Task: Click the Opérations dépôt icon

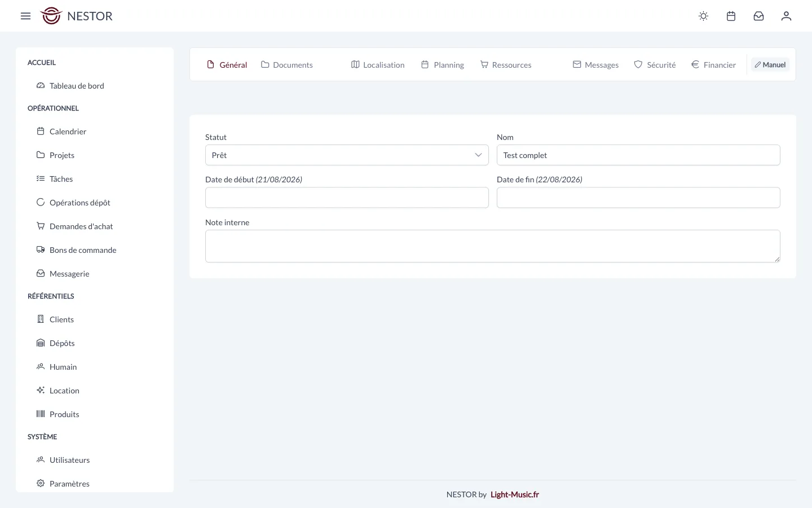Action: coord(41,202)
